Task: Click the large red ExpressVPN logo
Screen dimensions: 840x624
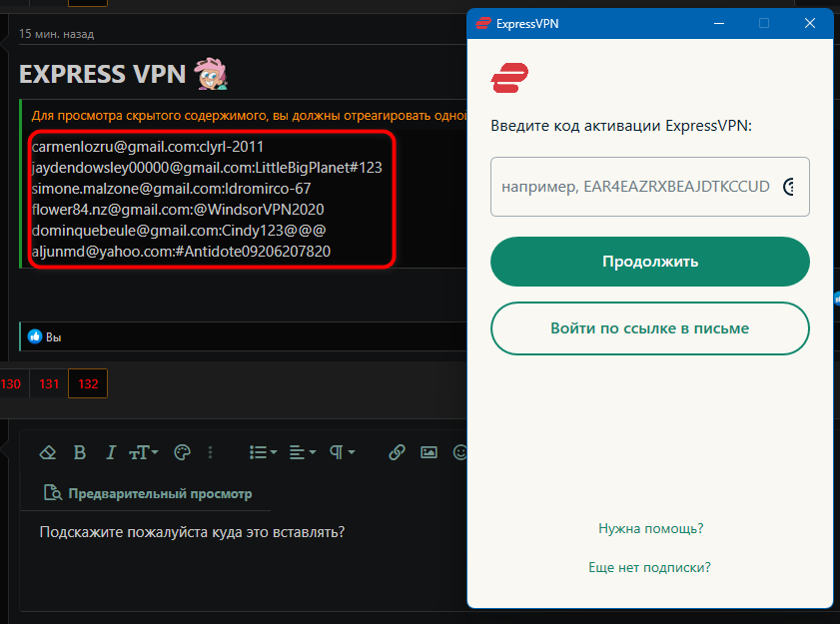Action: (509, 78)
